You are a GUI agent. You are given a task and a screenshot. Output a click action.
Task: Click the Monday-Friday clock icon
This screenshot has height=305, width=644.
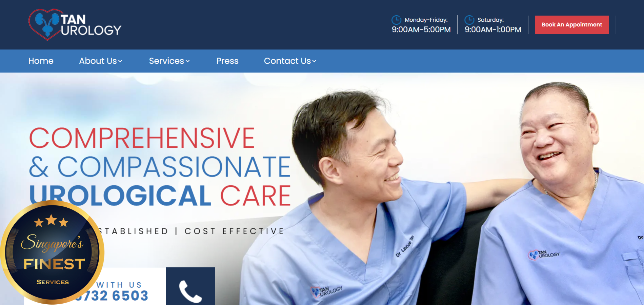[x=396, y=20]
